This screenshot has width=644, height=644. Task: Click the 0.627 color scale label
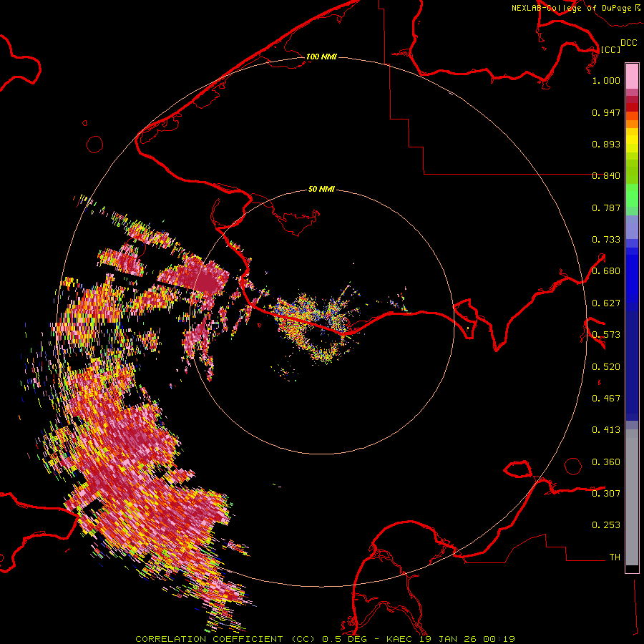click(606, 303)
